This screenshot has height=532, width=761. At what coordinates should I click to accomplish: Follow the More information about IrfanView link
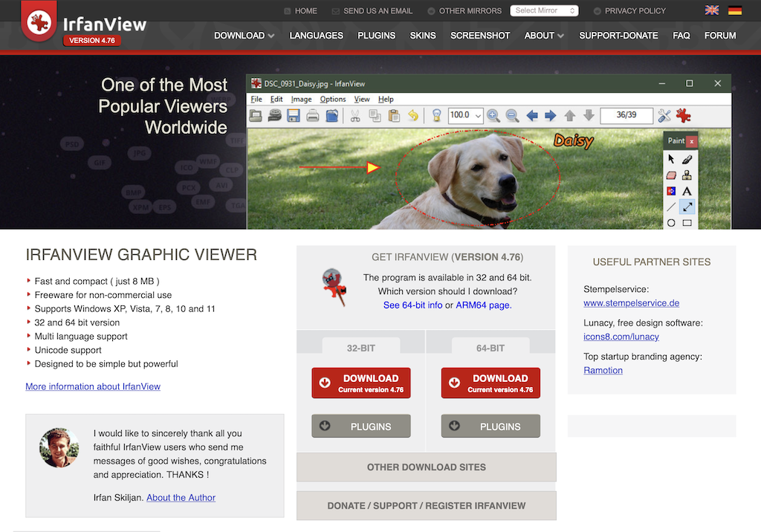coord(93,386)
